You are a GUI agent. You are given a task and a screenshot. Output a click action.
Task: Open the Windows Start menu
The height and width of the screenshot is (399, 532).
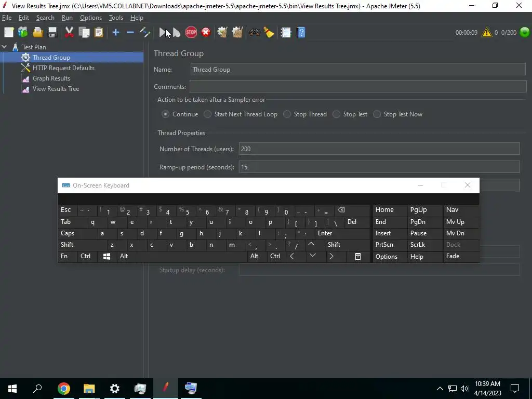(12, 389)
